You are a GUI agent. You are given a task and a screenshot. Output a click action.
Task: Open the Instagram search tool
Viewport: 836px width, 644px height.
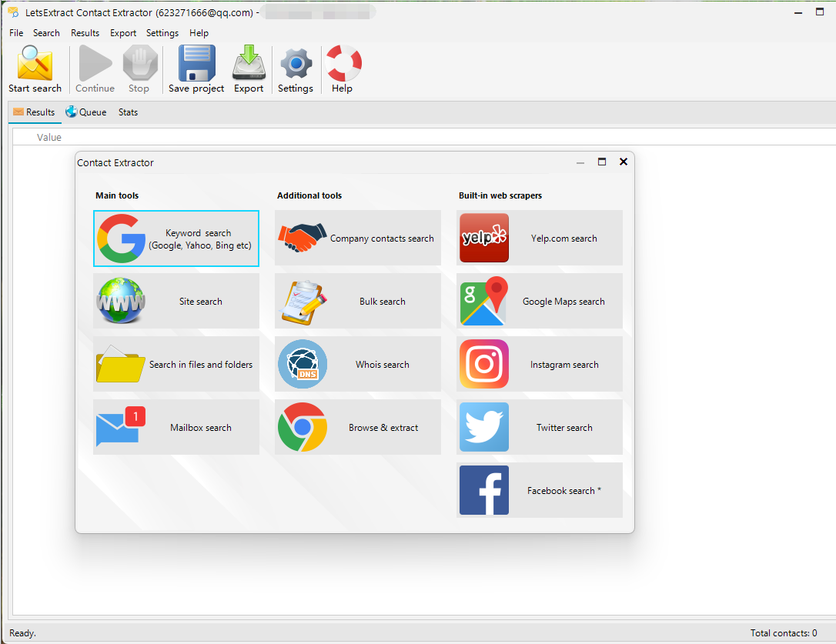pos(540,365)
